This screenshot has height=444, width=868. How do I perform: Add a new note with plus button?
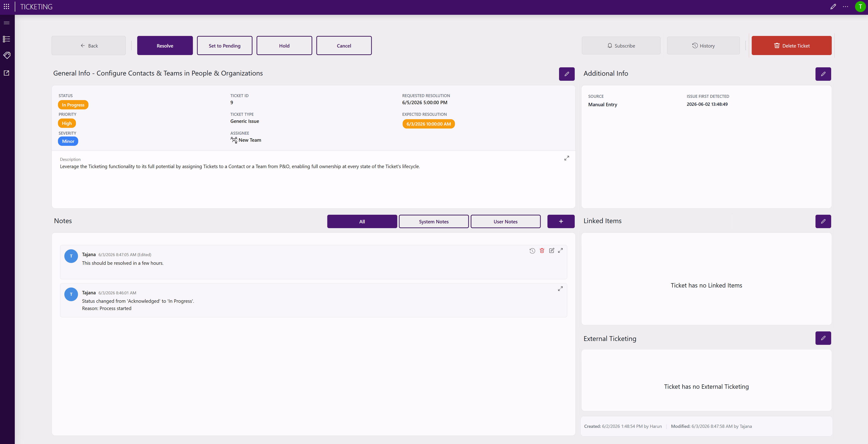pos(561,221)
